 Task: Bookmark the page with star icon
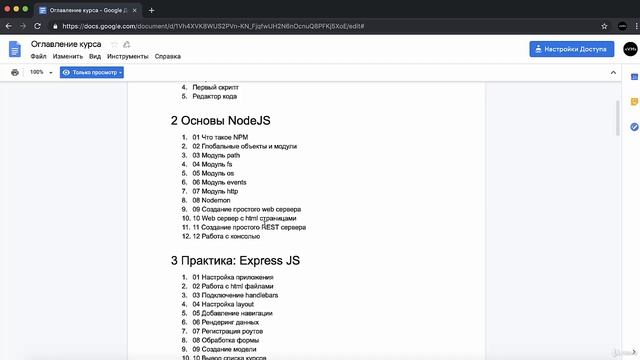click(x=604, y=26)
